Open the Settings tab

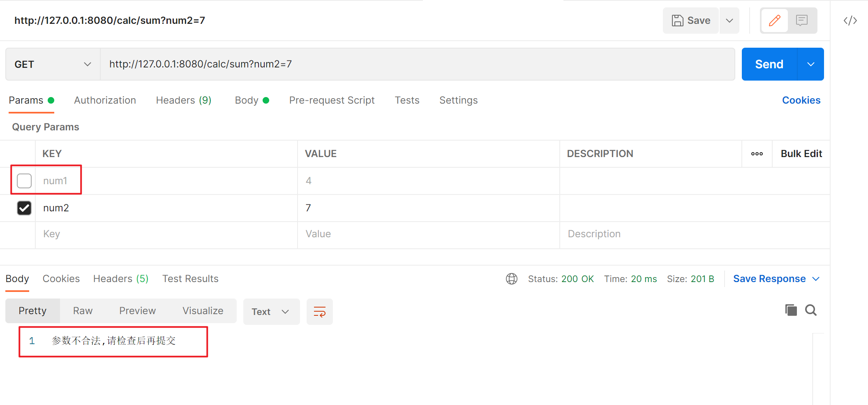(458, 100)
